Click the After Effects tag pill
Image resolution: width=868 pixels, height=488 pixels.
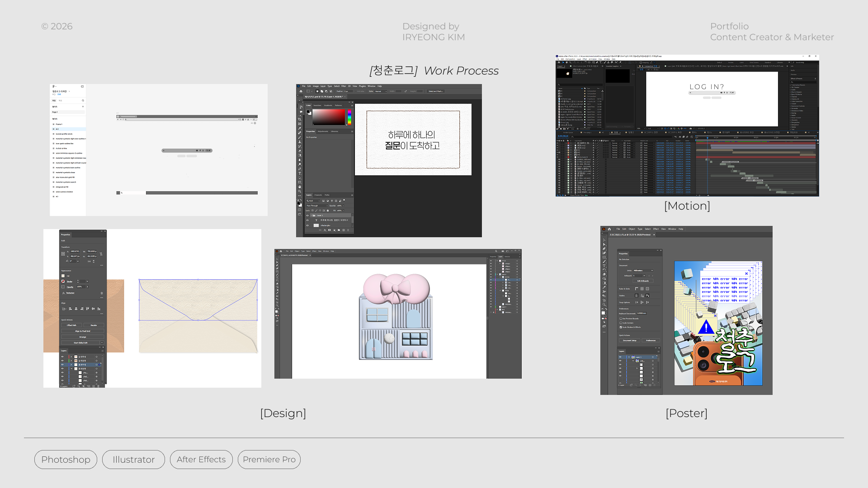(201, 460)
